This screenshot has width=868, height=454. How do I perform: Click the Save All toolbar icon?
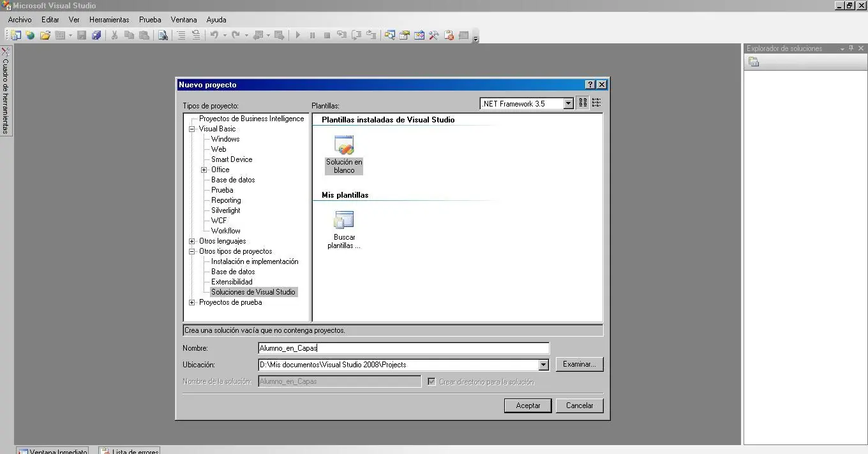point(96,35)
